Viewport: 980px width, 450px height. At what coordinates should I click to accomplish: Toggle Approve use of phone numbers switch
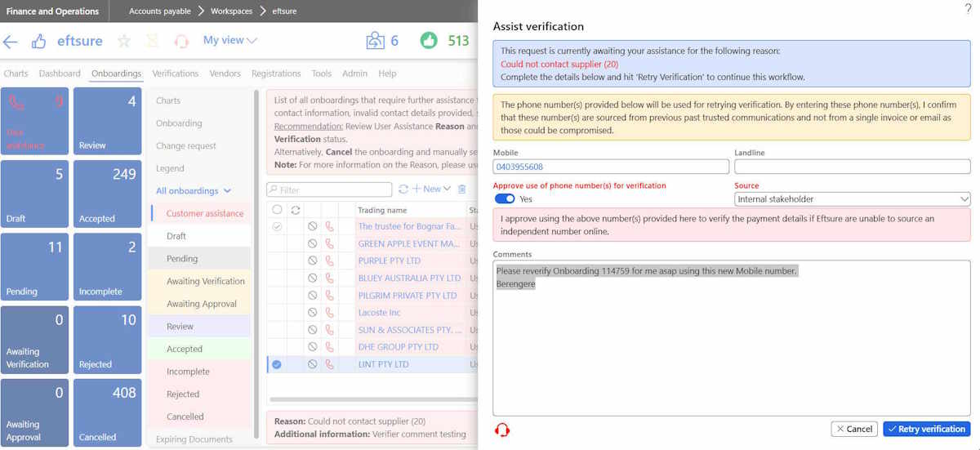505,198
